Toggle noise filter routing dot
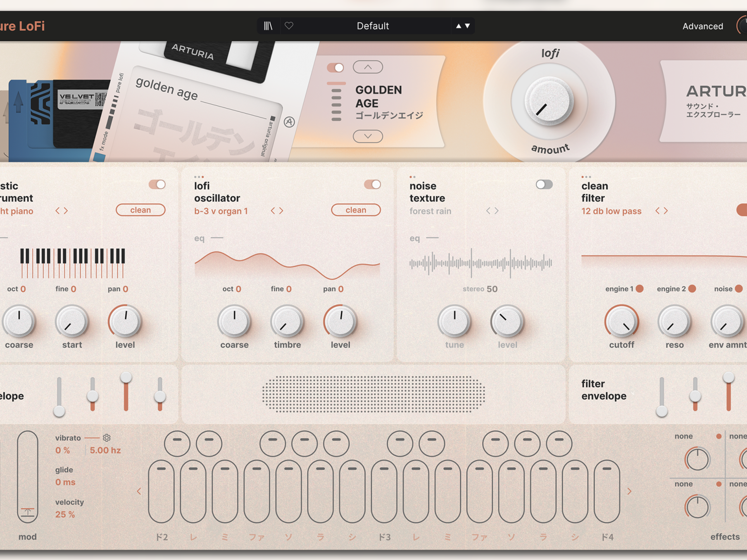 pyautogui.click(x=739, y=289)
